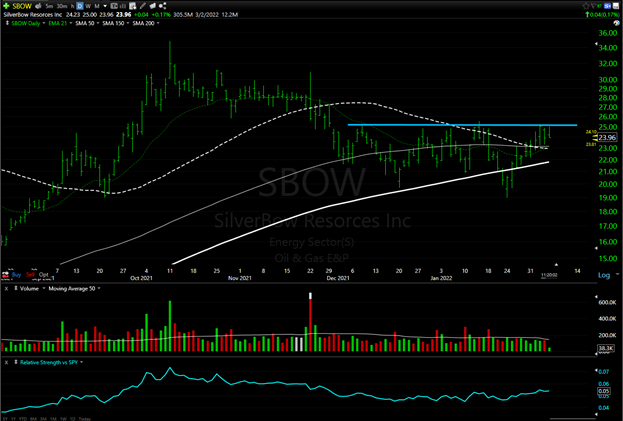
Task: Click the Oct 2021 time axis label
Action: 141,278
